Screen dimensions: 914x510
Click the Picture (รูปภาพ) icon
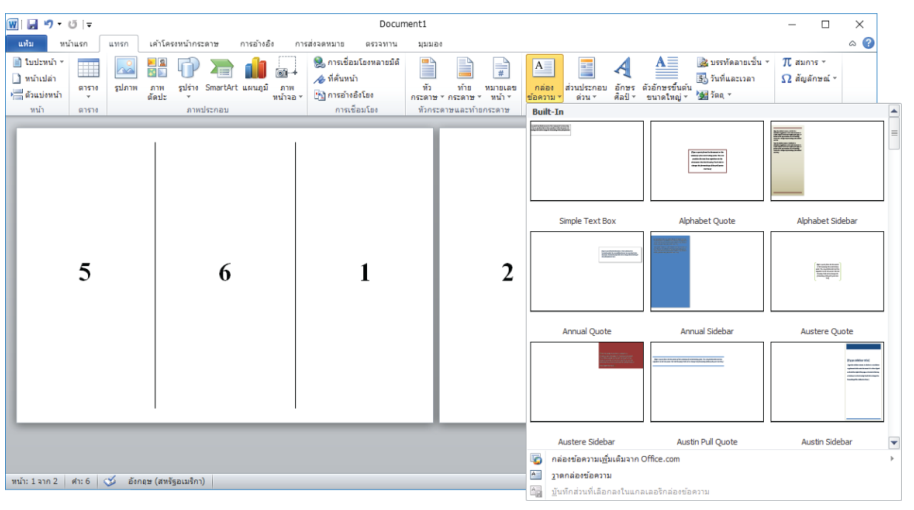click(125, 76)
